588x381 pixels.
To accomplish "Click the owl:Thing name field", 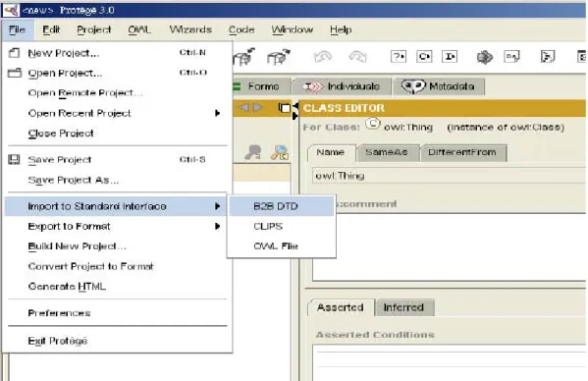I will pos(449,176).
